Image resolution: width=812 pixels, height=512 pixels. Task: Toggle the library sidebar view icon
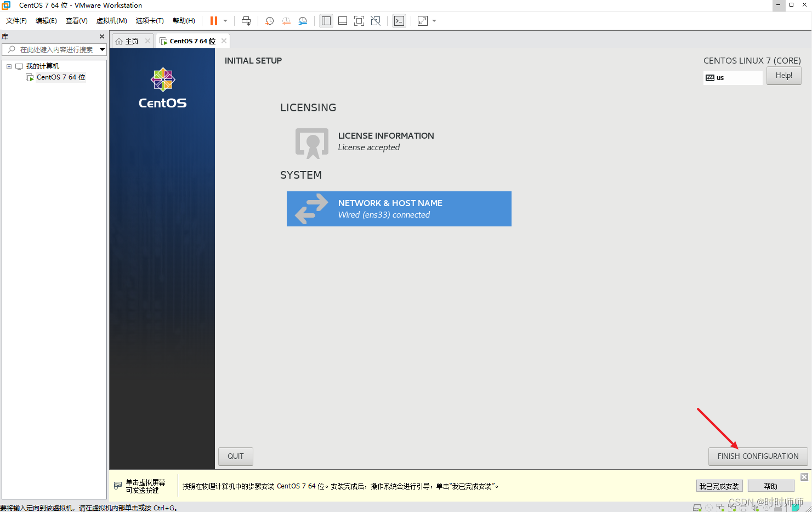[326, 21]
